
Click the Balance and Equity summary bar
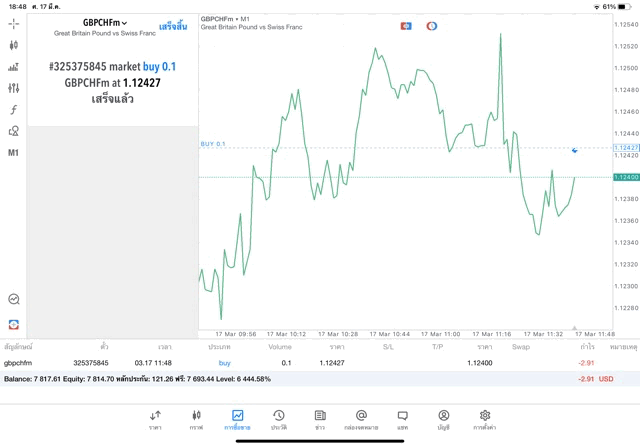click(x=320, y=379)
